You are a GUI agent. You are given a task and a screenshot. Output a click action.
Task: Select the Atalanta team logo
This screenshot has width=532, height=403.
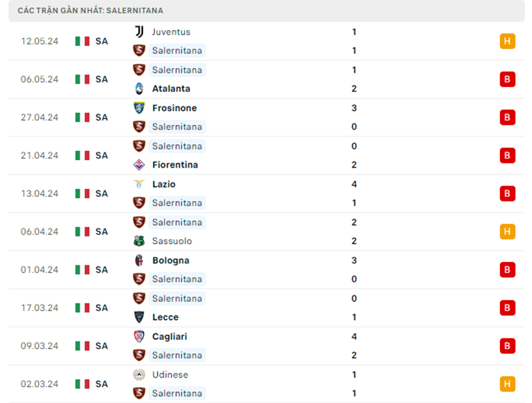coord(140,88)
